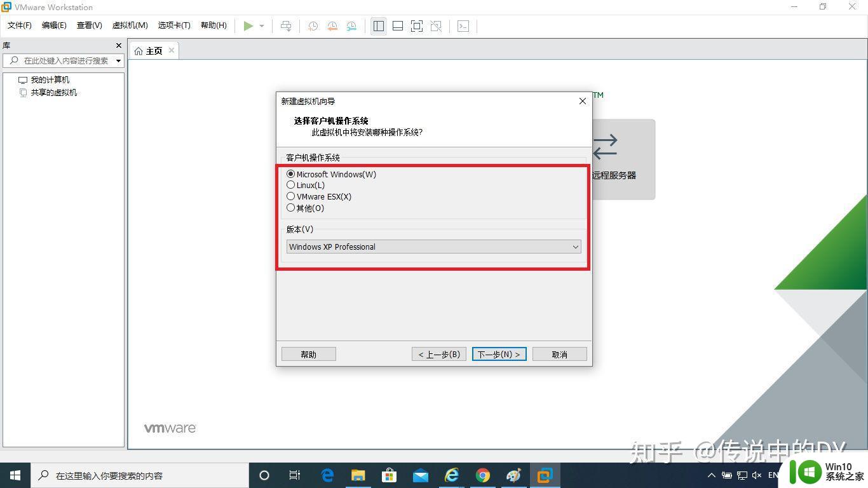
Task: Open Microsoft Store from the taskbar
Action: [x=389, y=475]
